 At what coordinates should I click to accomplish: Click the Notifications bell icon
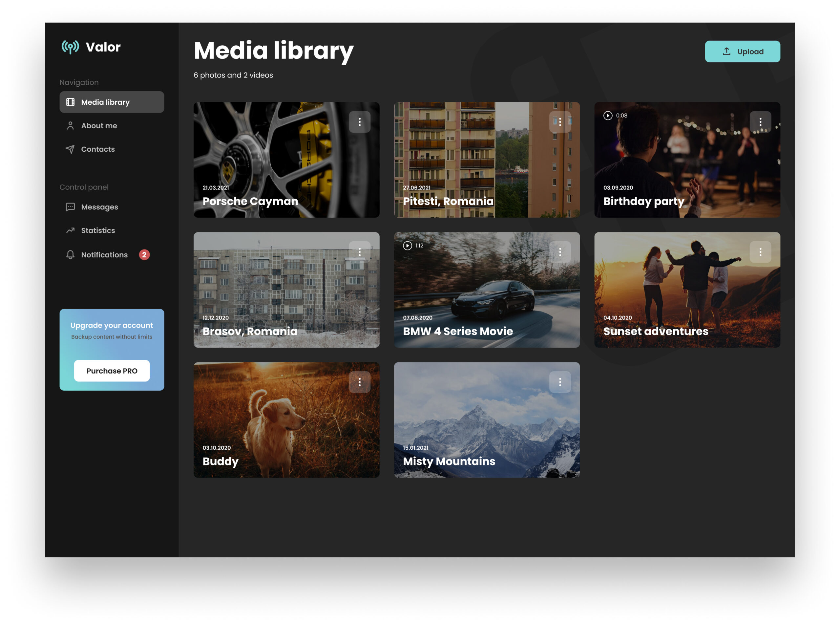70,255
